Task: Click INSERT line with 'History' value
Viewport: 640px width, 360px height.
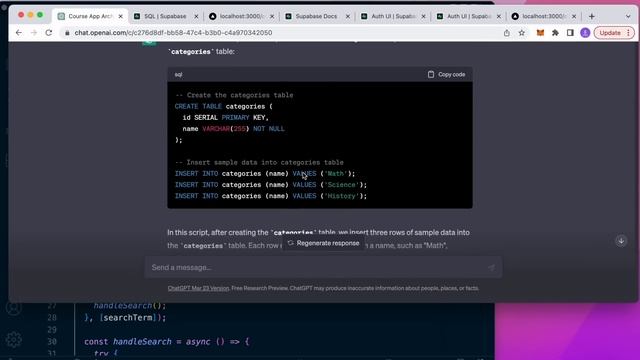Action: coord(271,196)
